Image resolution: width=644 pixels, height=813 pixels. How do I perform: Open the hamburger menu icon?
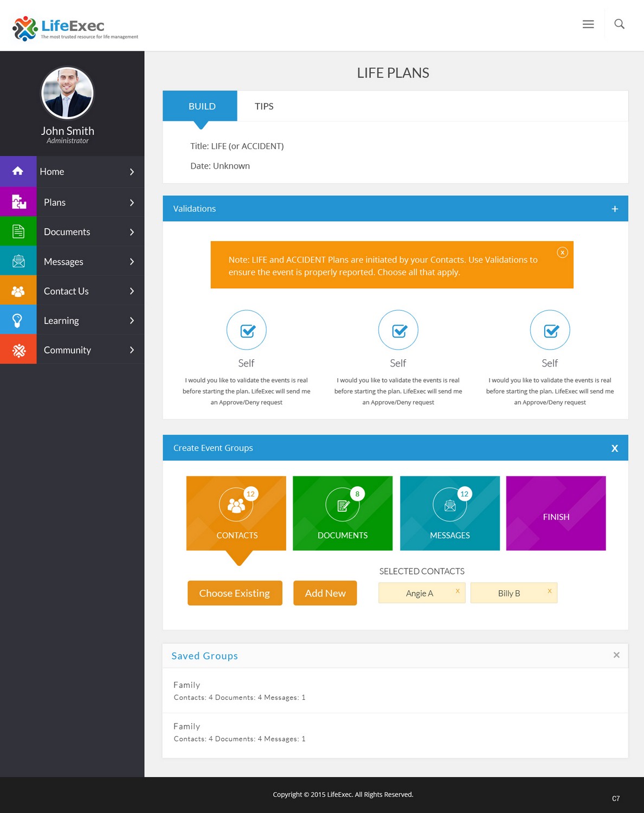[x=588, y=24]
